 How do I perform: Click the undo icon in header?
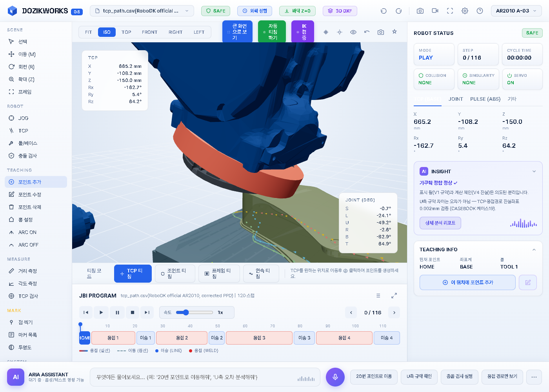[x=384, y=11]
